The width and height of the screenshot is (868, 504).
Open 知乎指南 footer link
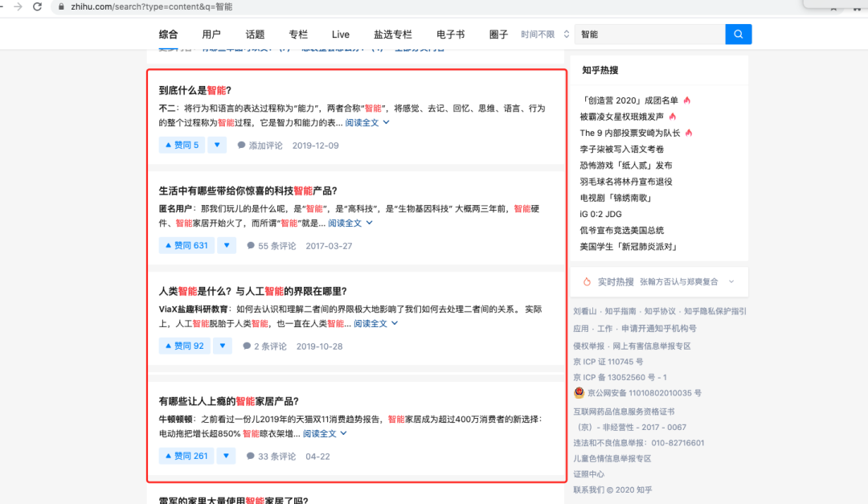pos(620,311)
